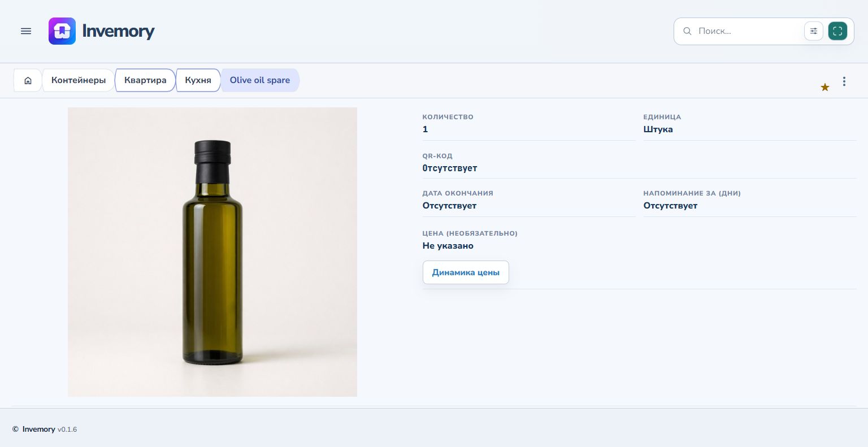Click the magnifier icon in search box
The image size is (868, 447).
(687, 31)
